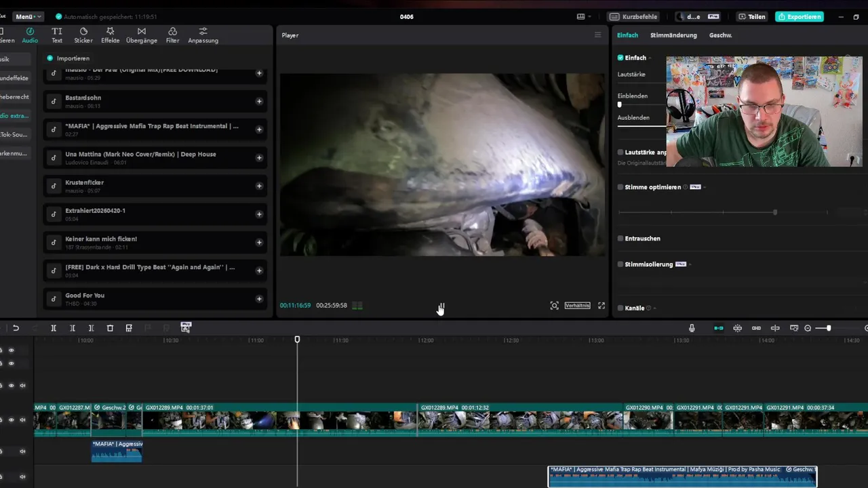The image size is (868, 488).
Task: Adjust the timeline zoom slider handle
Action: (828, 328)
